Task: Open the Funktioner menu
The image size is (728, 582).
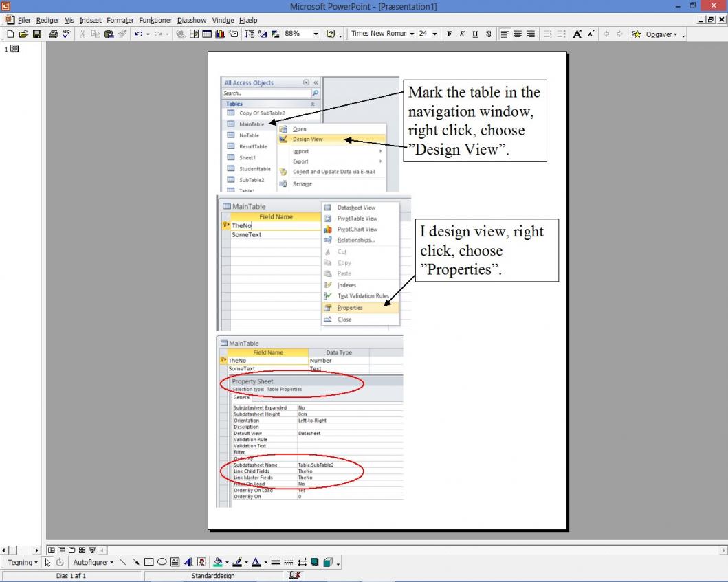Action: [155, 20]
